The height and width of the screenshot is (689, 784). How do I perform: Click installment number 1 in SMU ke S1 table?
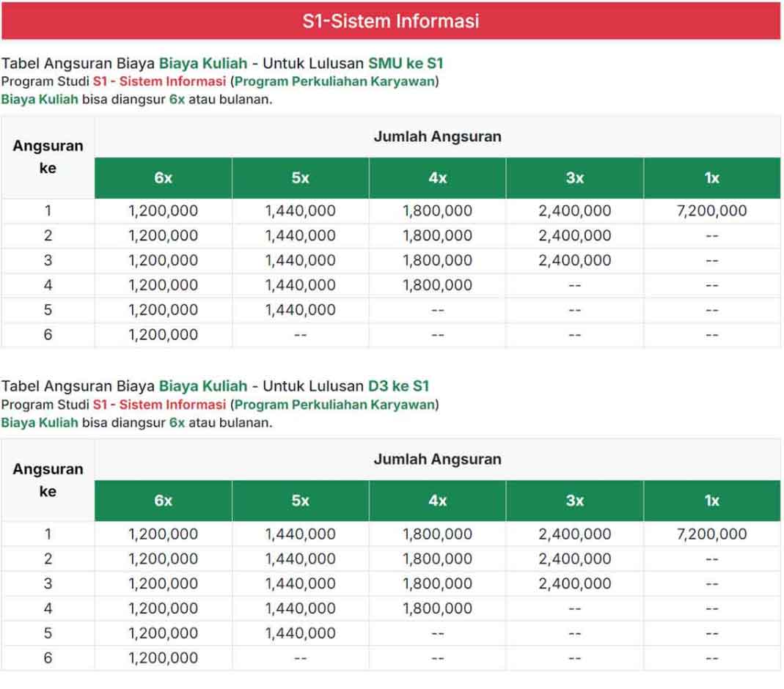point(48,211)
